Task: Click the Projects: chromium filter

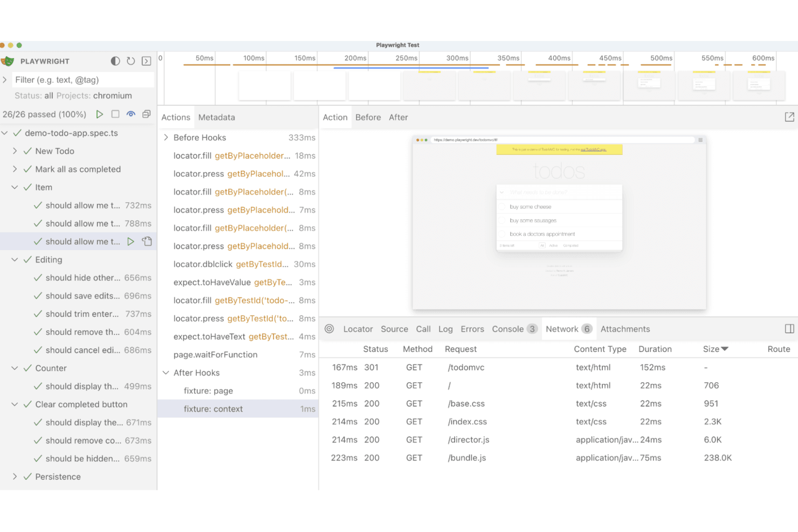Action: 94,95
